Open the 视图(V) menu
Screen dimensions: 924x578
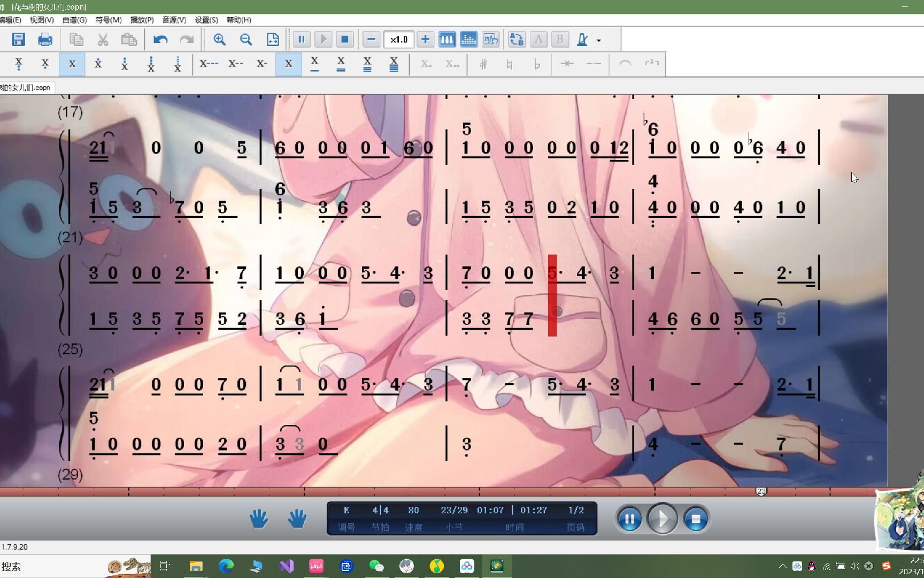pos(42,20)
